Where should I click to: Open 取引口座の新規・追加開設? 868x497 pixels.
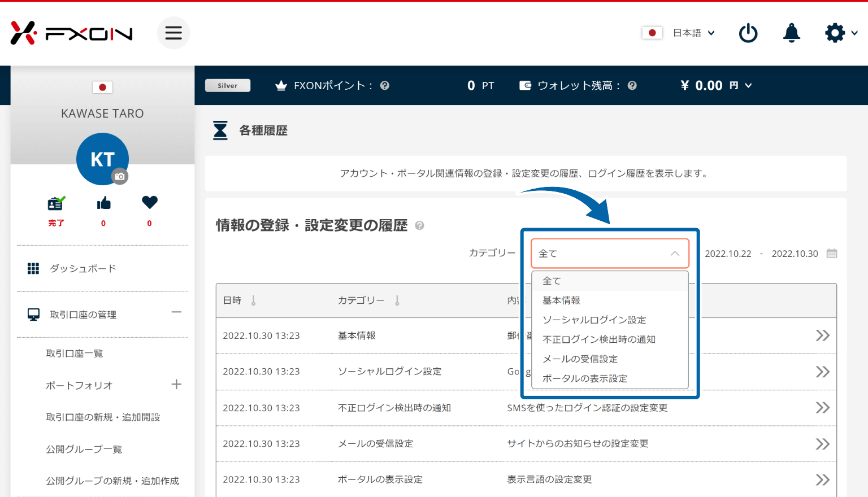pos(103,417)
